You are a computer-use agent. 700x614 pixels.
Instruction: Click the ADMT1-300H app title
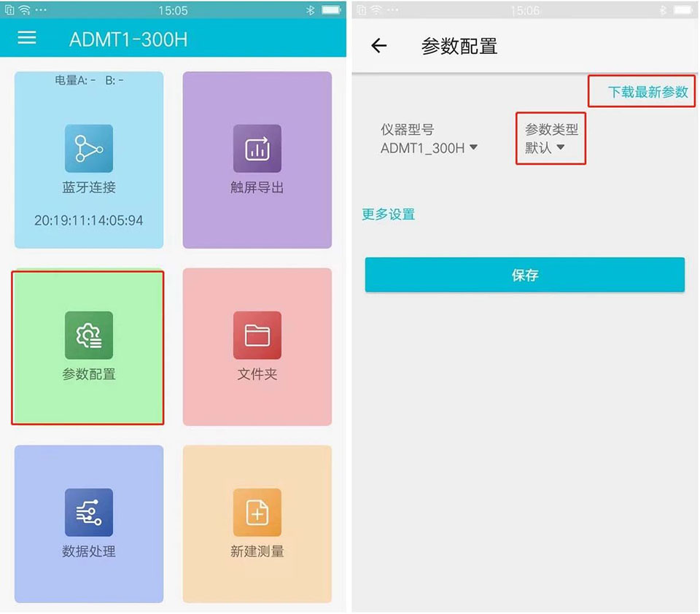click(128, 39)
